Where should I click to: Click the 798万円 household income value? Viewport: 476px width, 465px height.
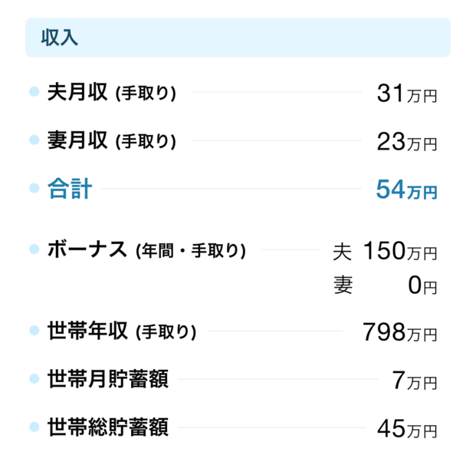coord(400,332)
